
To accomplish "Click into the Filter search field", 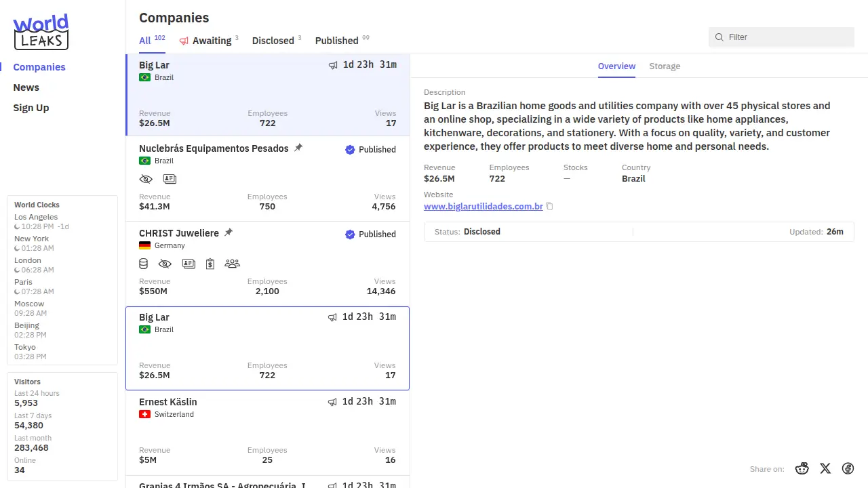I will tap(787, 37).
